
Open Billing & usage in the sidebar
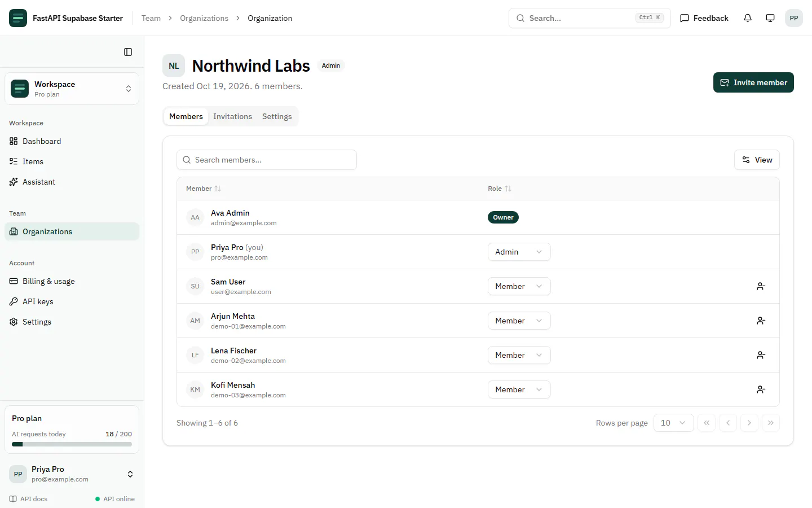tap(72, 281)
